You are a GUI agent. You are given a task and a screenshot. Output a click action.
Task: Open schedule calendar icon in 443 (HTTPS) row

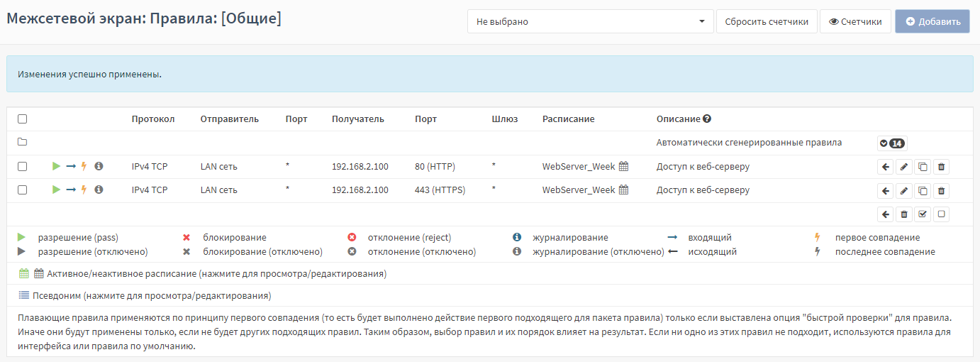click(624, 190)
